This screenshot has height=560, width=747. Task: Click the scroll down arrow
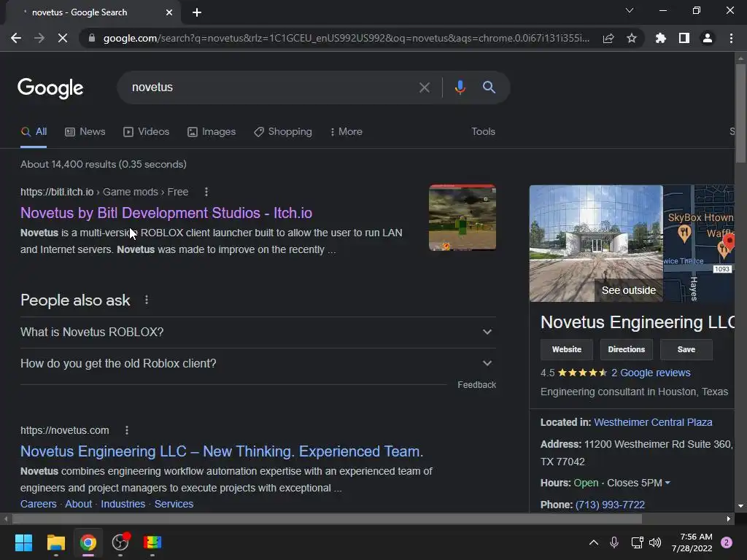(x=740, y=506)
